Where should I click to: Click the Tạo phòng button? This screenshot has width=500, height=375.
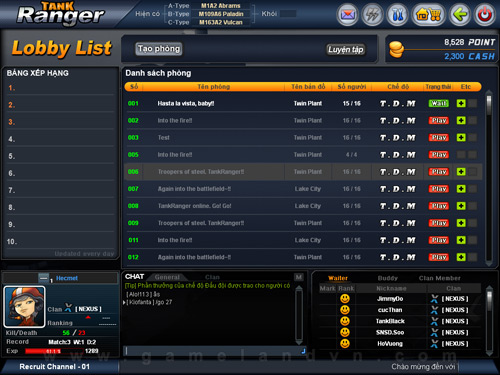click(159, 49)
